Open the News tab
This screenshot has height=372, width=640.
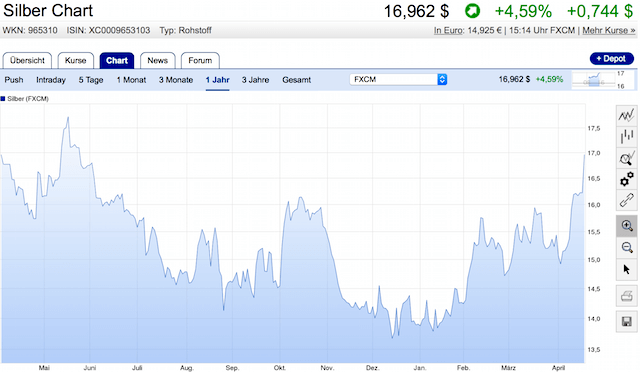click(x=158, y=60)
